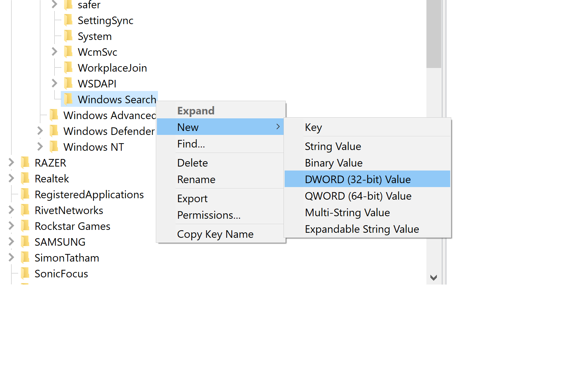Create new String Value
Screen dimensions: 588x386
click(x=333, y=146)
